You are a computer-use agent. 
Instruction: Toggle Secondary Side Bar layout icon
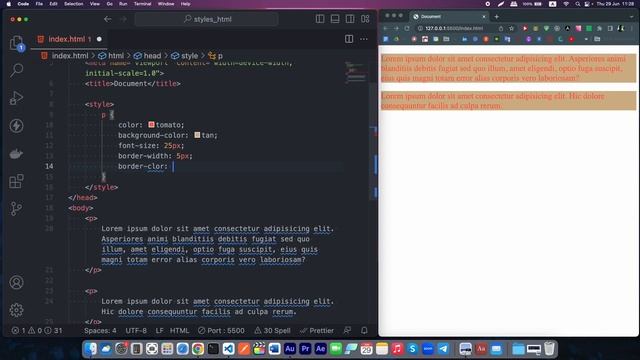(x=350, y=19)
